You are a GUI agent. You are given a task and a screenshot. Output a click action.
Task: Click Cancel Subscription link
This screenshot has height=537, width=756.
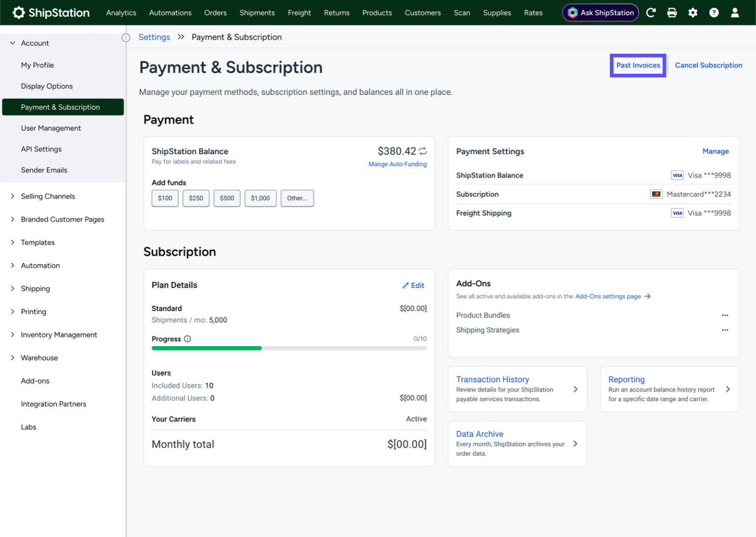pos(709,65)
